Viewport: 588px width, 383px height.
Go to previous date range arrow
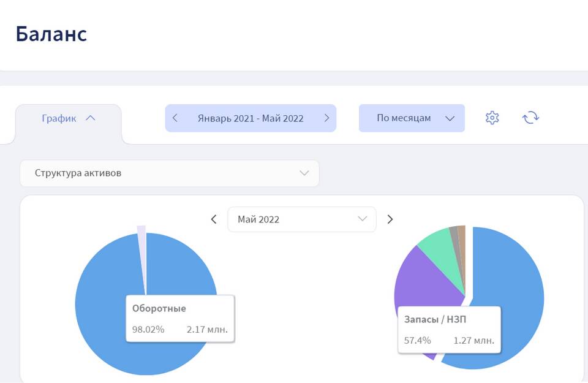(175, 118)
